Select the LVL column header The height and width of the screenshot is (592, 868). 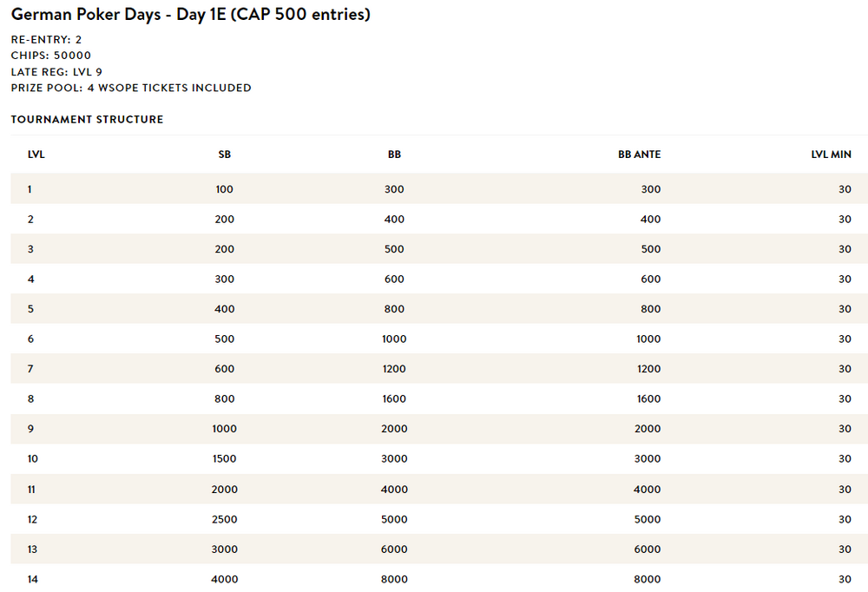pos(36,155)
